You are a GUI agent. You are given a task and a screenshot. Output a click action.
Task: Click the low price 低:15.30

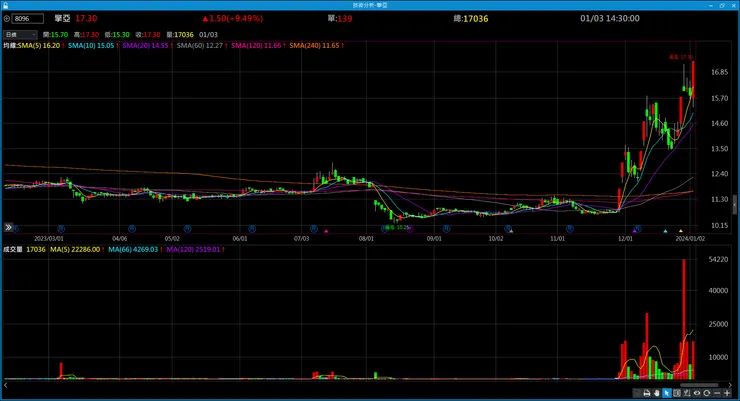[117, 35]
